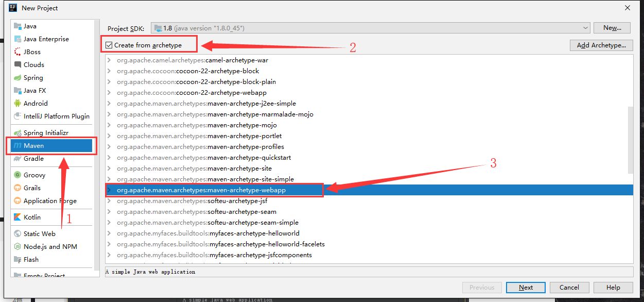Expand maven-archetype-j2ee-simple node

pyautogui.click(x=109, y=104)
